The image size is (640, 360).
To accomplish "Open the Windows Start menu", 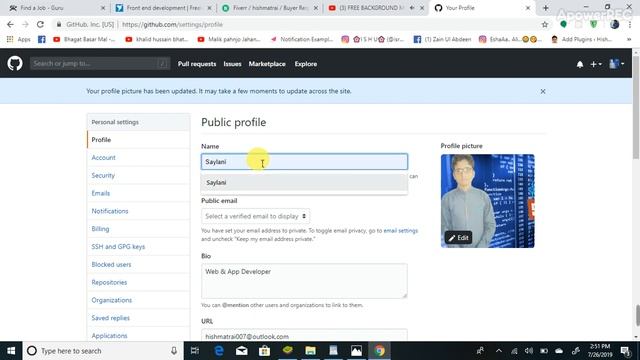I will 11,351.
